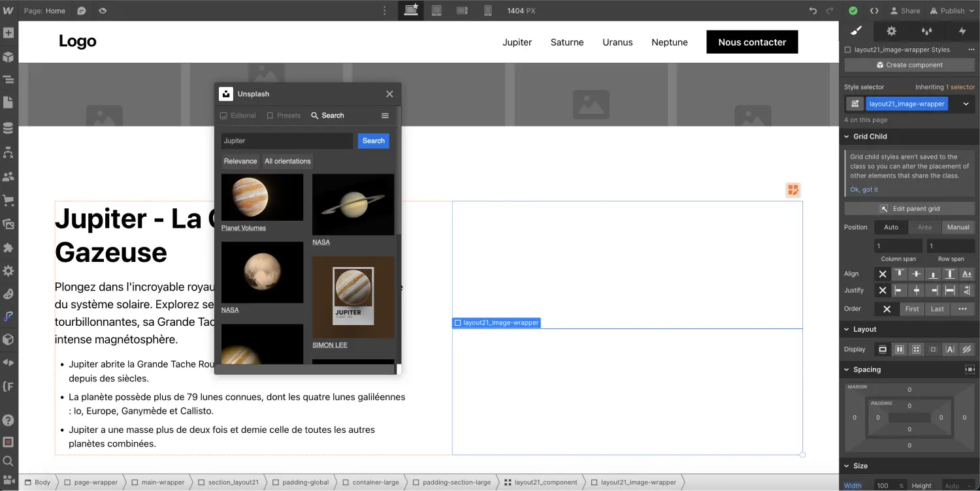Viewport: 980px width, 491px height.
Task: Open the Pages panel icon
Action: pyautogui.click(x=8, y=103)
